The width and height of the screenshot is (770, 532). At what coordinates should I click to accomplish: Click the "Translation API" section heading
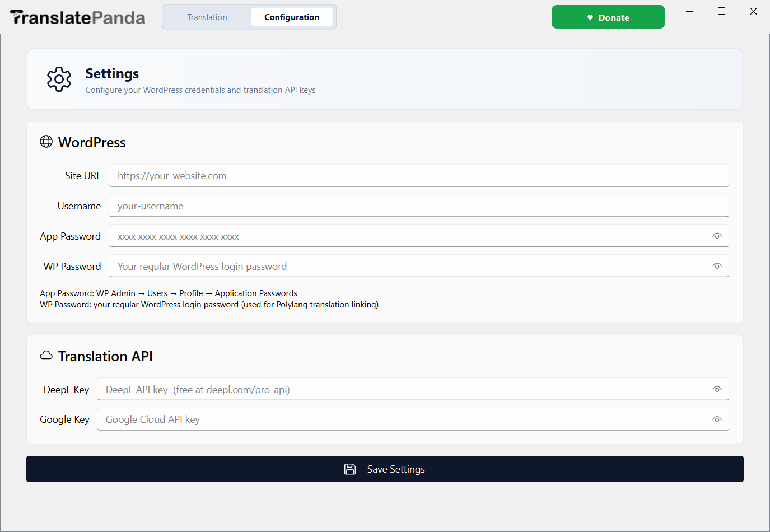click(x=105, y=356)
